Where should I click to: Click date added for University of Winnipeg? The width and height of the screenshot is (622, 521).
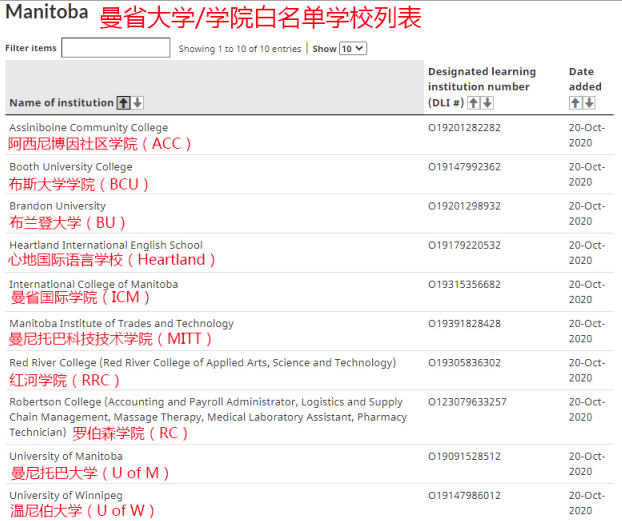(587, 503)
